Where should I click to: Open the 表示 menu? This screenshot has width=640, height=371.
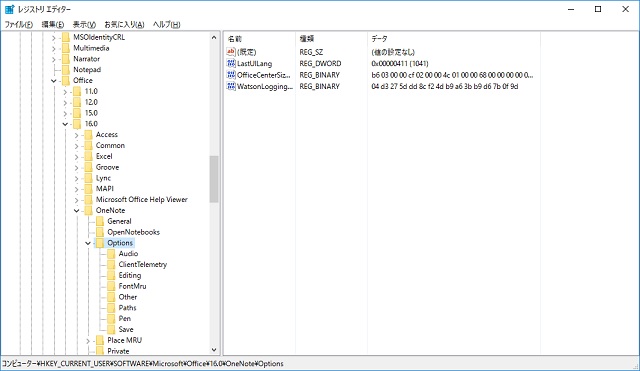click(x=84, y=24)
